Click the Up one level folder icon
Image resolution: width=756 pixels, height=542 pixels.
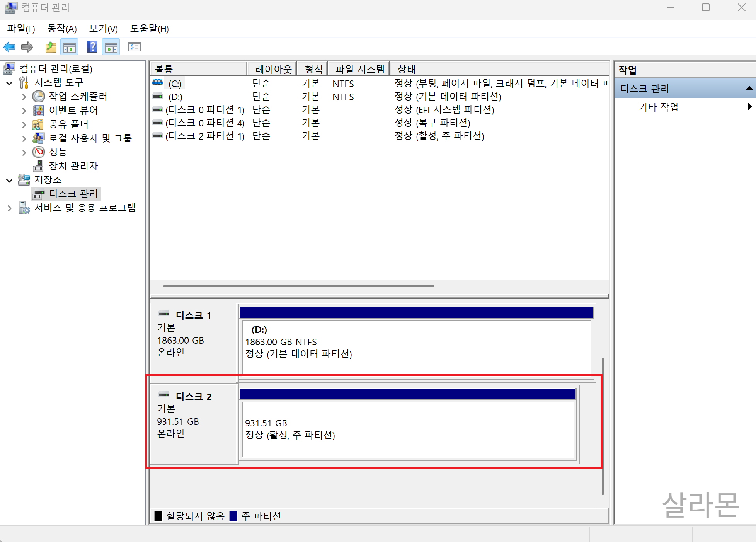51,48
